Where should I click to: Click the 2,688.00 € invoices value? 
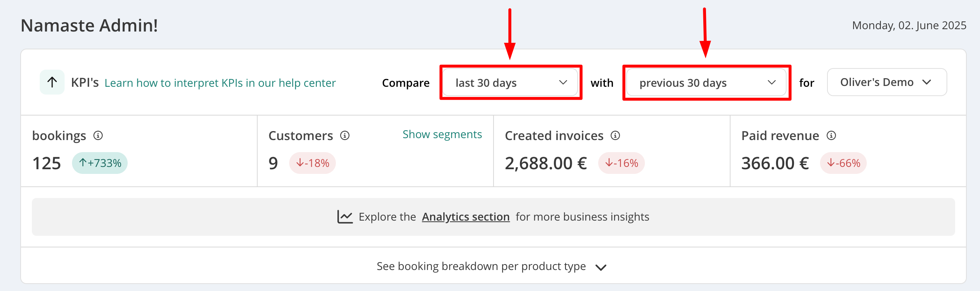[546, 163]
